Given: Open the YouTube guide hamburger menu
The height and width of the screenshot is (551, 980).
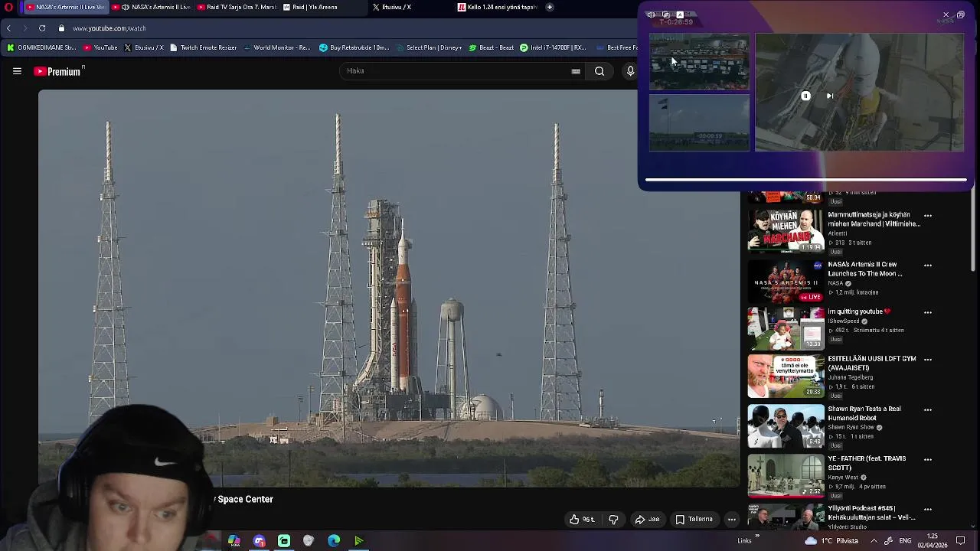Looking at the screenshot, I should pyautogui.click(x=17, y=71).
